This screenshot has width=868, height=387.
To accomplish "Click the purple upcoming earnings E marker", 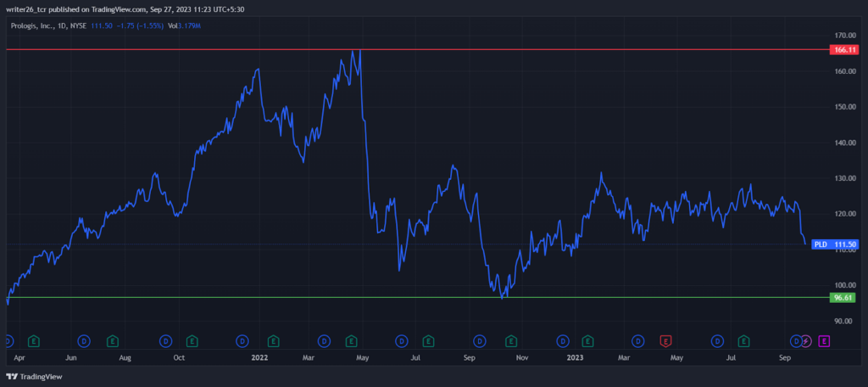I will (824, 339).
